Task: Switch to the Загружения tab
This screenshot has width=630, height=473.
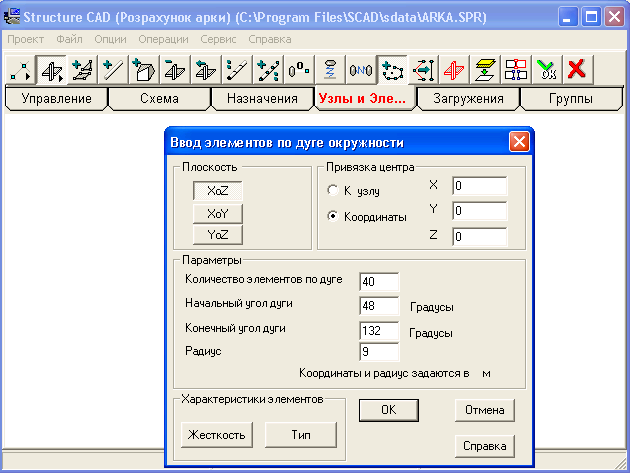Action: pyautogui.click(x=468, y=98)
